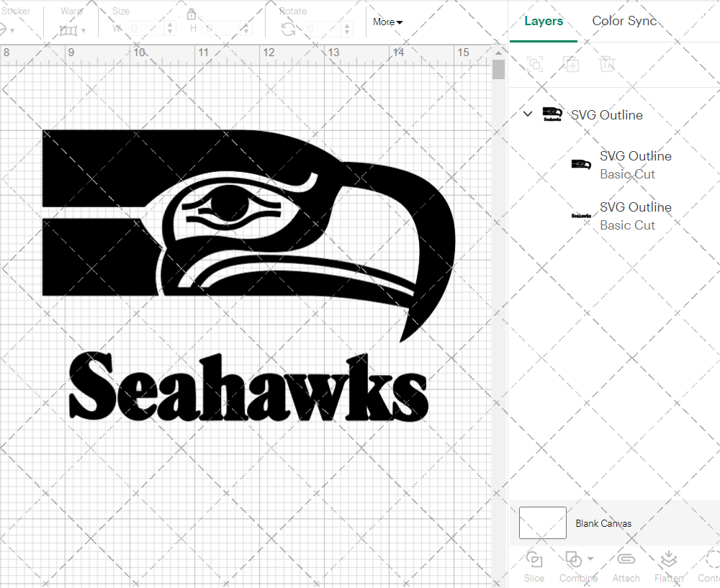
Task: Click the canvas vertical scrollbar
Action: click(498, 68)
